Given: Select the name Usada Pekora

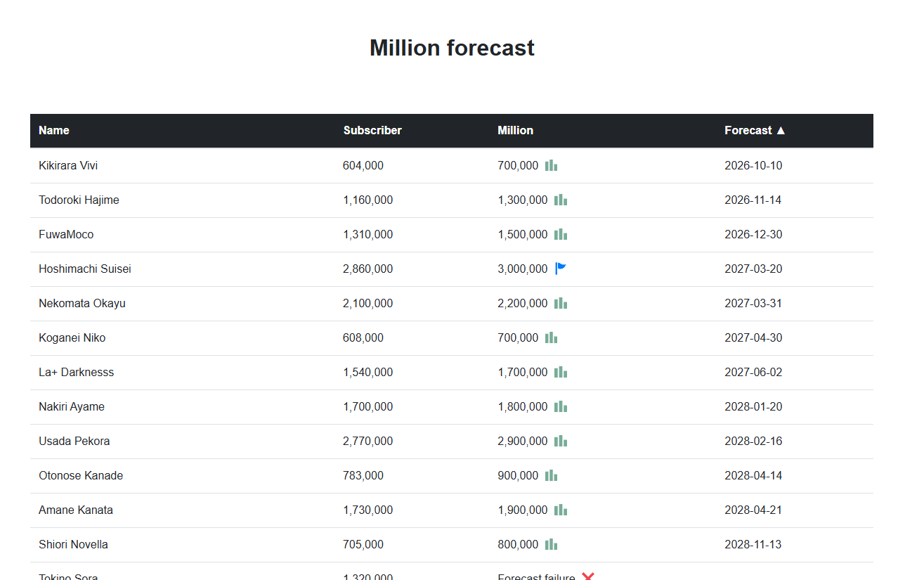Looking at the screenshot, I should (74, 442).
